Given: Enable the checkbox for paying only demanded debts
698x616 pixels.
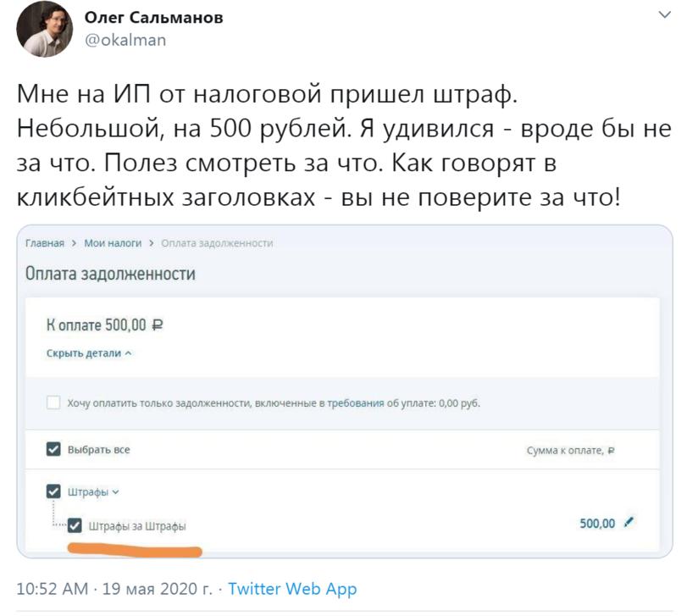Looking at the screenshot, I should pyautogui.click(x=53, y=402).
